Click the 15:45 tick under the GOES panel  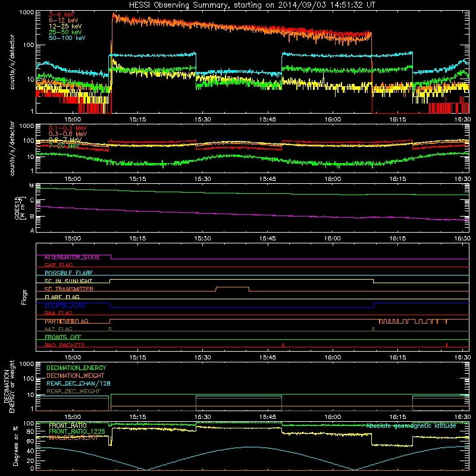267,239
